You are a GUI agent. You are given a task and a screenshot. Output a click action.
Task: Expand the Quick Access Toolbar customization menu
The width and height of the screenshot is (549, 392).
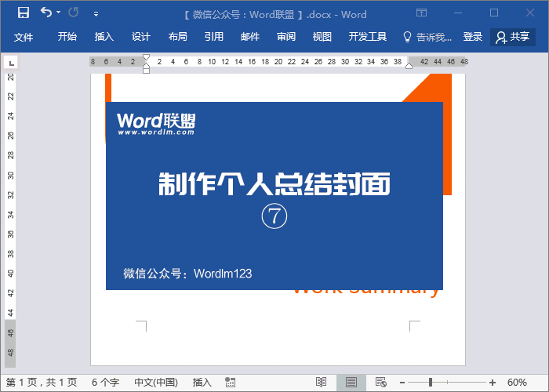click(x=96, y=14)
